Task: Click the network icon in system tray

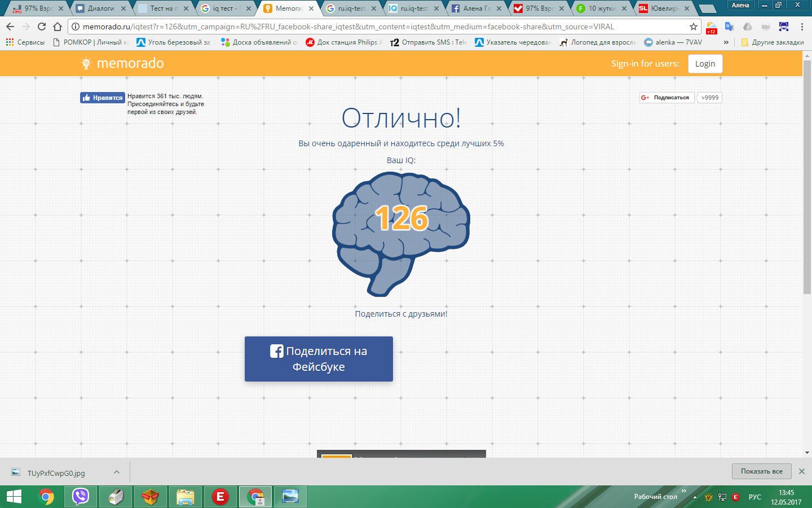Action: coord(722,497)
